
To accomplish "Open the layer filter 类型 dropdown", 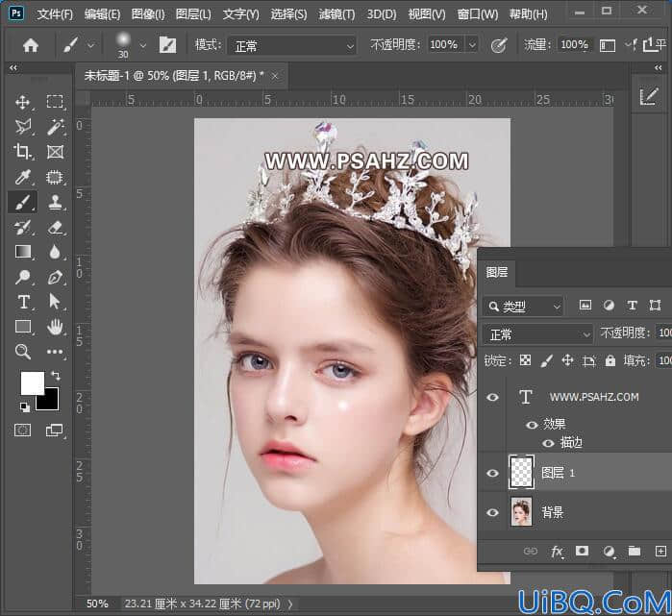I will click(x=523, y=307).
